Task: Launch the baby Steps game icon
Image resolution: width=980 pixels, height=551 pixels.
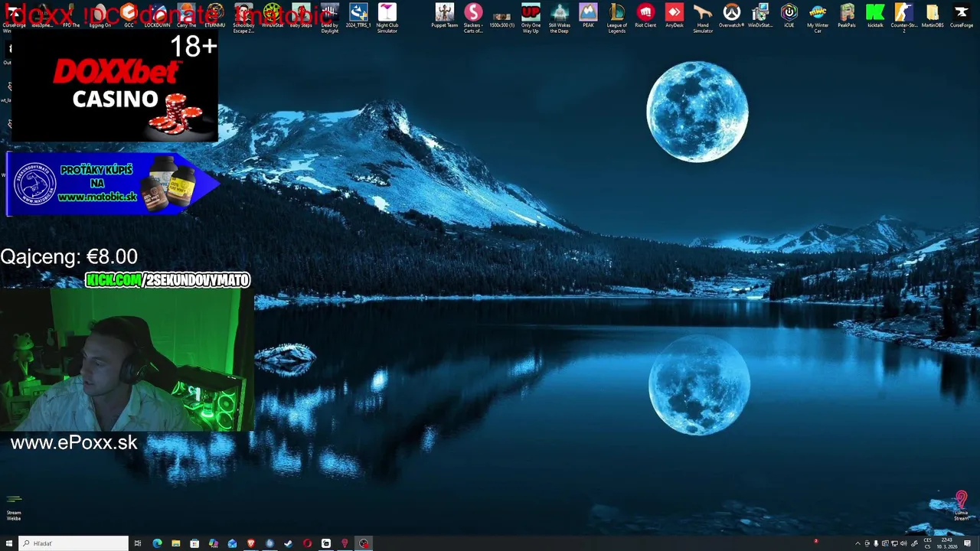Action: (x=301, y=15)
